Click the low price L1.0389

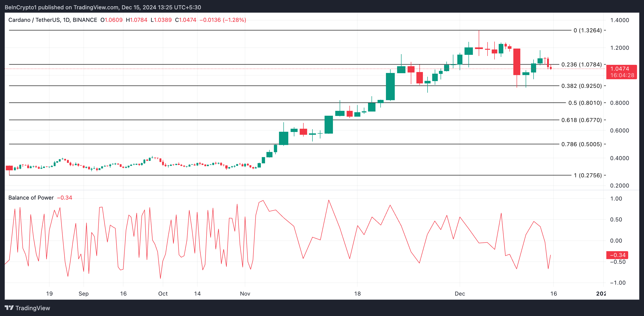pos(162,20)
